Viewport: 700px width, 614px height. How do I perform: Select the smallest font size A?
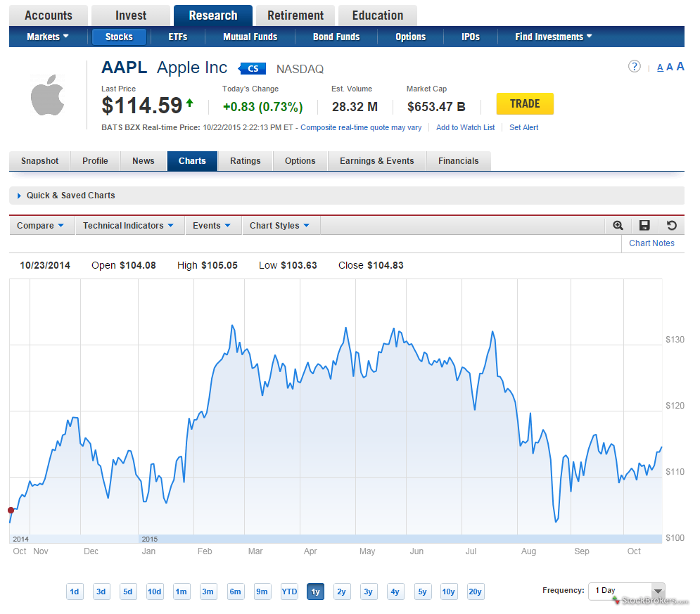(x=660, y=68)
